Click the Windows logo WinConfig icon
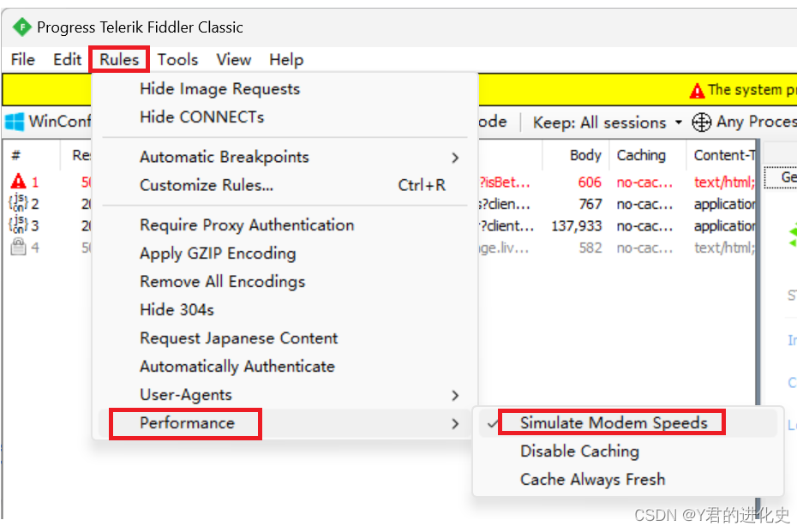803x532 pixels. click(15, 122)
